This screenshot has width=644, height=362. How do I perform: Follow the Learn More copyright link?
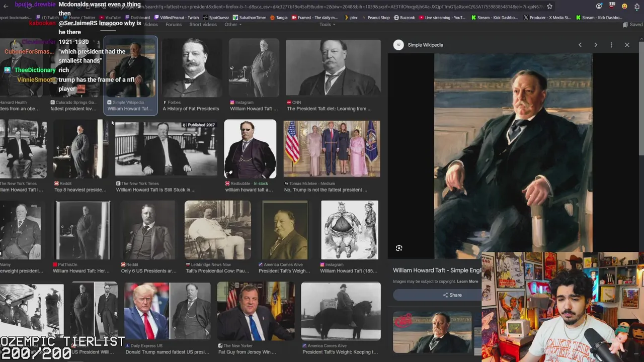467,282
